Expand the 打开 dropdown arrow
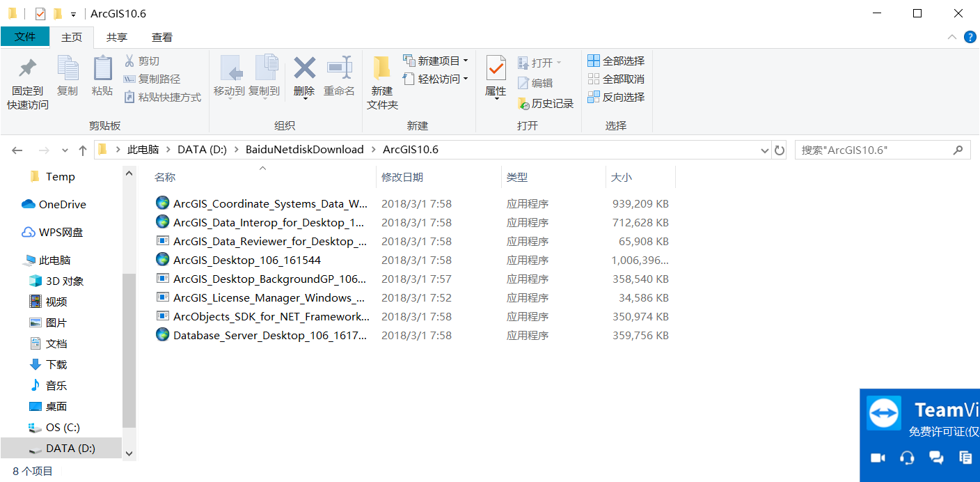The image size is (980, 482). coord(558,63)
